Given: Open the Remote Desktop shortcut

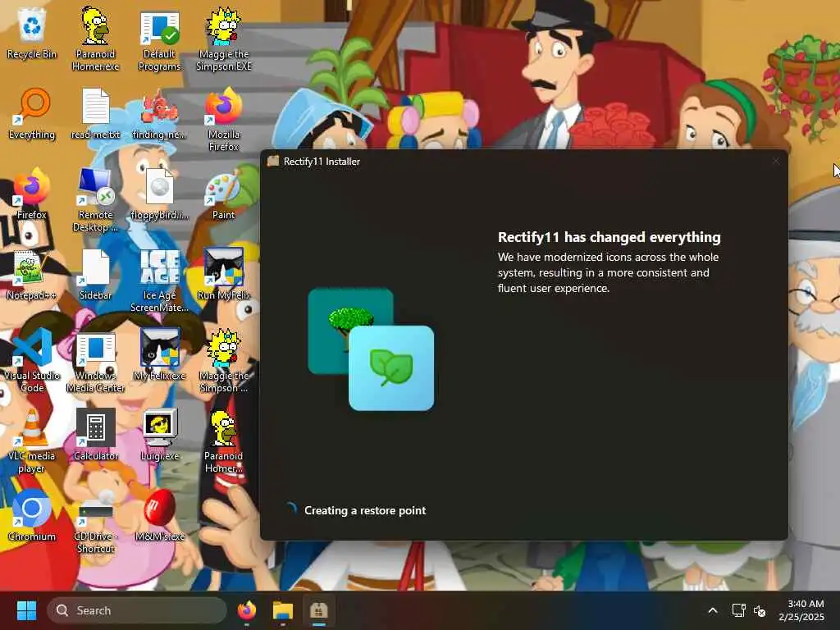Looking at the screenshot, I should click(x=95, y=200).
